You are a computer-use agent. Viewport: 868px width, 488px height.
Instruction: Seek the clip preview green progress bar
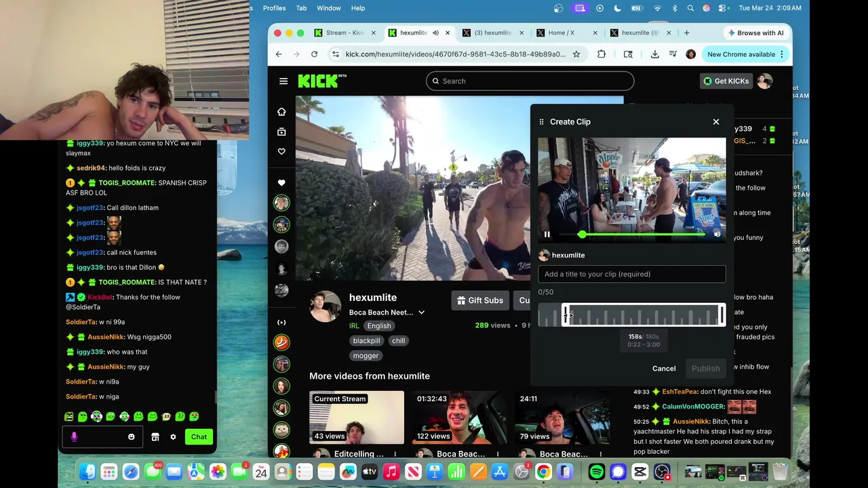coord(631,235)
